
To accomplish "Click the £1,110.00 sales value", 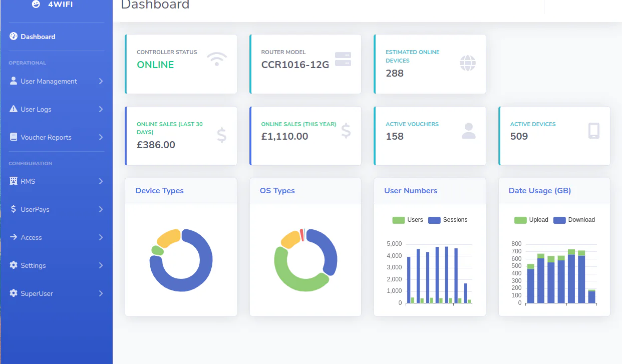I will tap(284, 136).
